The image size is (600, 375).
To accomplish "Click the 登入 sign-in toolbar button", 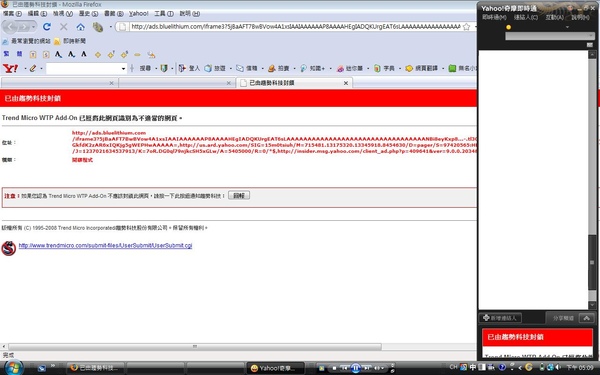I will click(x=189, y=68).
